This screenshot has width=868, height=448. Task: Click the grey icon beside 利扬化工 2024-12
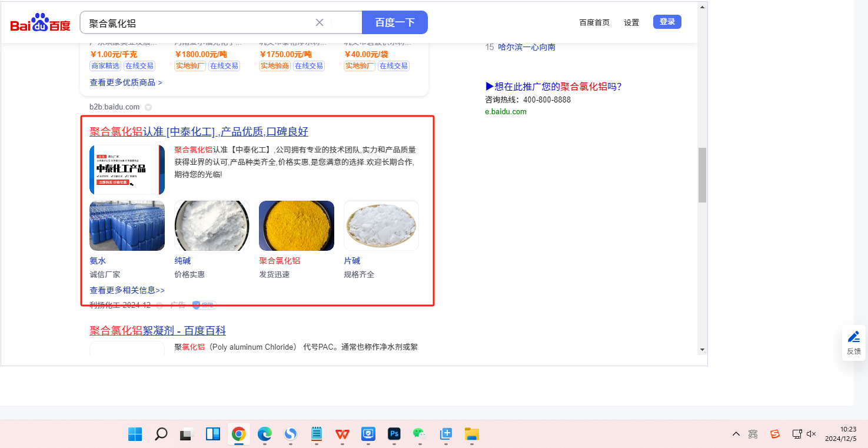(x=159, y=306)
